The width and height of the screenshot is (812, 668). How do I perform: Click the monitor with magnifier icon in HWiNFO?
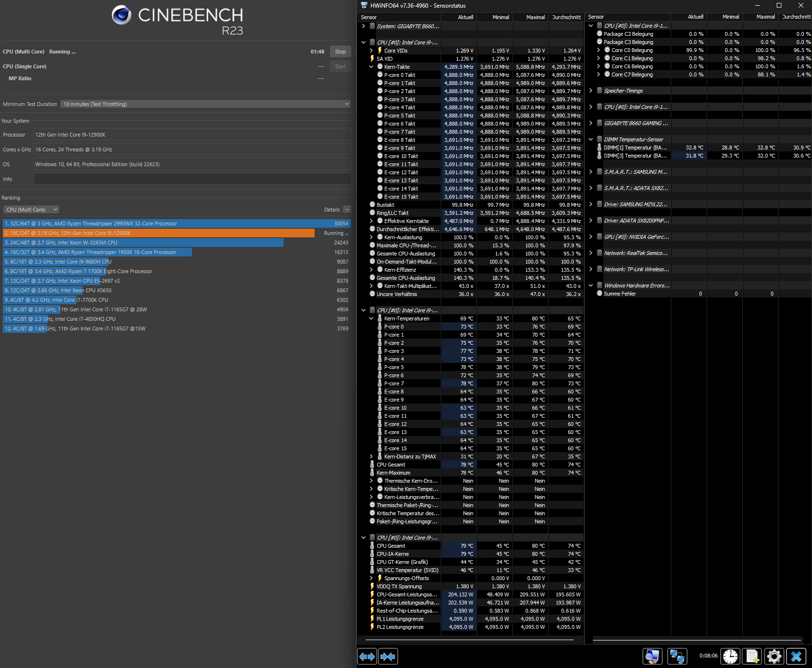(652, 657)
